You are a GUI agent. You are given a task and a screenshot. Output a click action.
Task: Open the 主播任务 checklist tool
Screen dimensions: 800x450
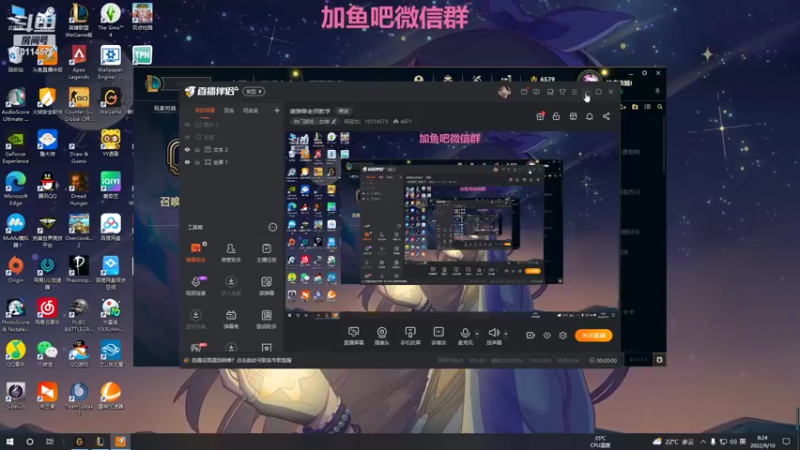266,253
